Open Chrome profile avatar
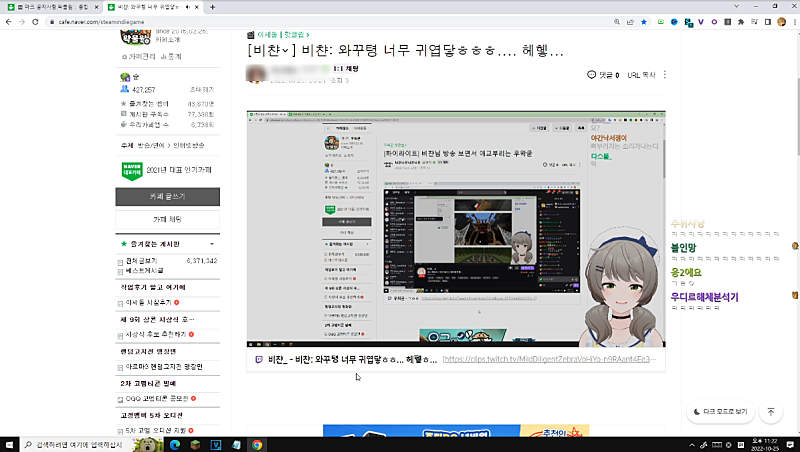800x452 pixels. point(781,22)
